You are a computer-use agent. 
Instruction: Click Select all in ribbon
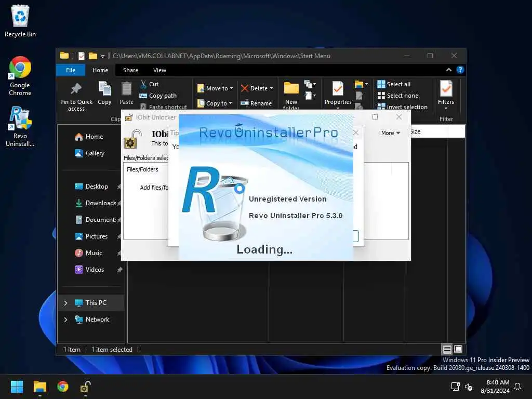point(394,84)
